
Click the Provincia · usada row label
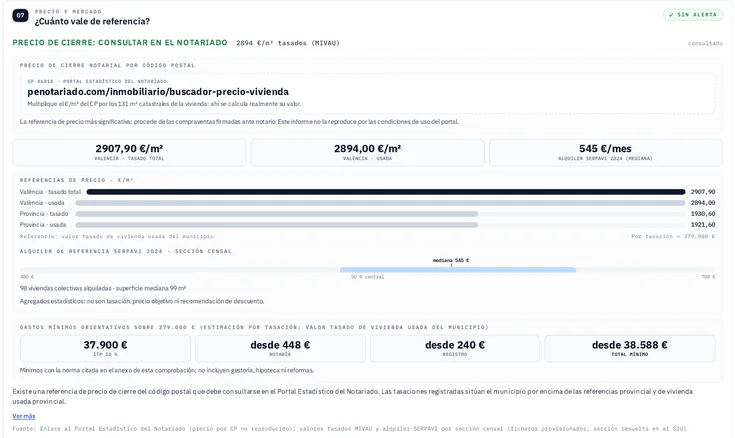pyautogui.click(x=43, y=225)
